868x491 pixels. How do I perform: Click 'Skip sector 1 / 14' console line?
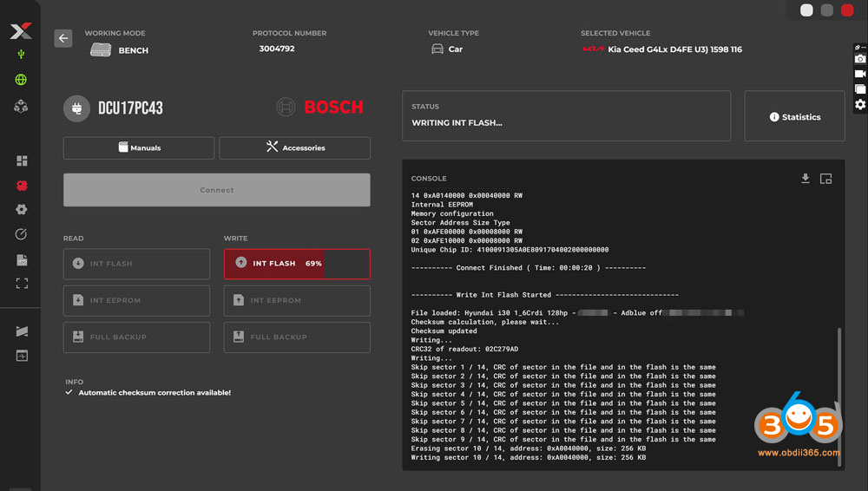563,367
